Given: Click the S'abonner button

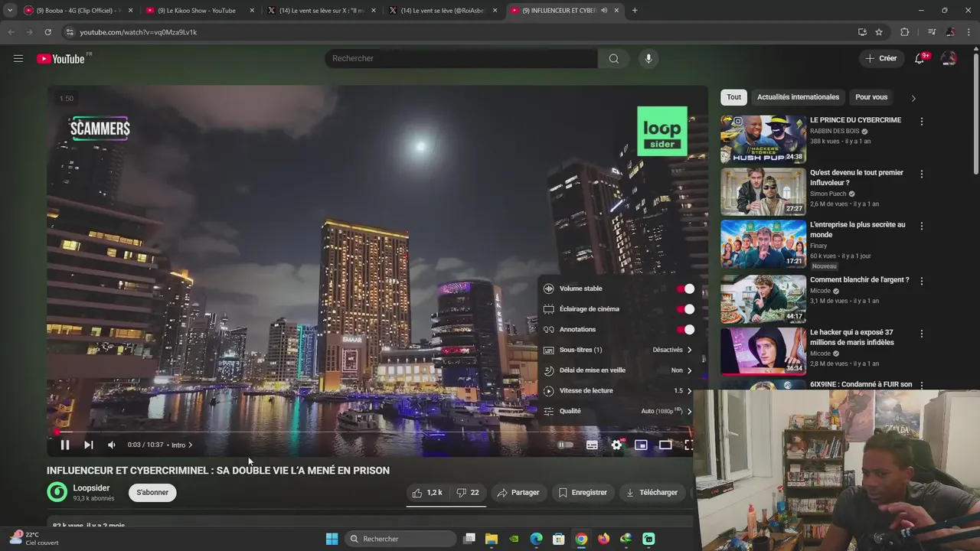Looking at the screenshot, I should (x=152, y=493).
